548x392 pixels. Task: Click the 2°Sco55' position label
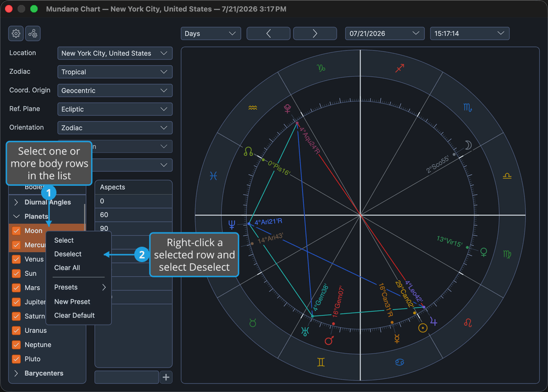[437, 165]
